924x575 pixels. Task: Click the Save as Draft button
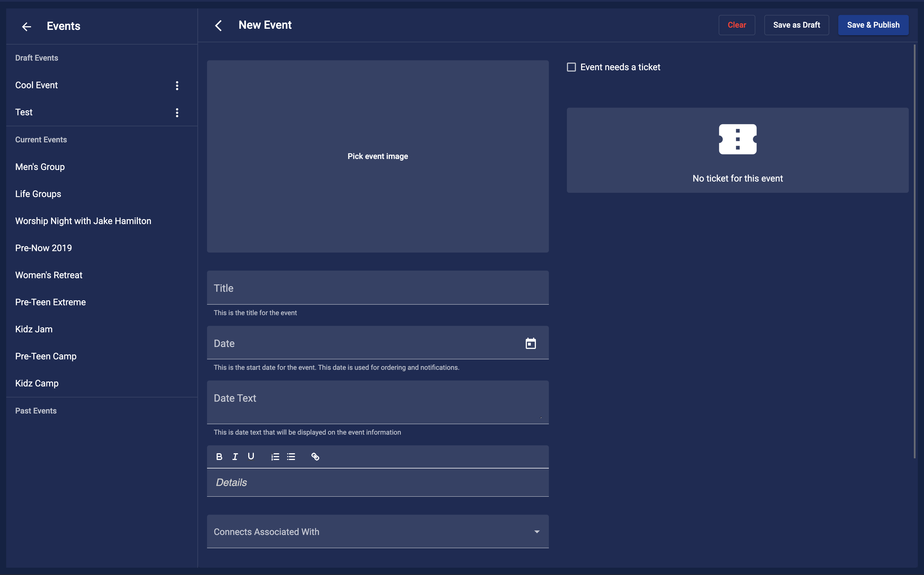[796, 25]
